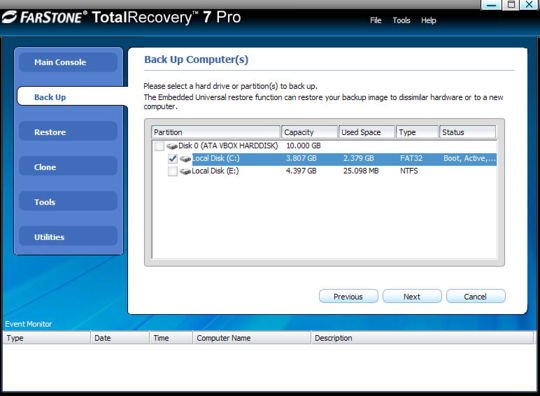Click the Back Up Computer(s) heading
The width and height of the screenshot is (540, 396).
tap(196, 60)
